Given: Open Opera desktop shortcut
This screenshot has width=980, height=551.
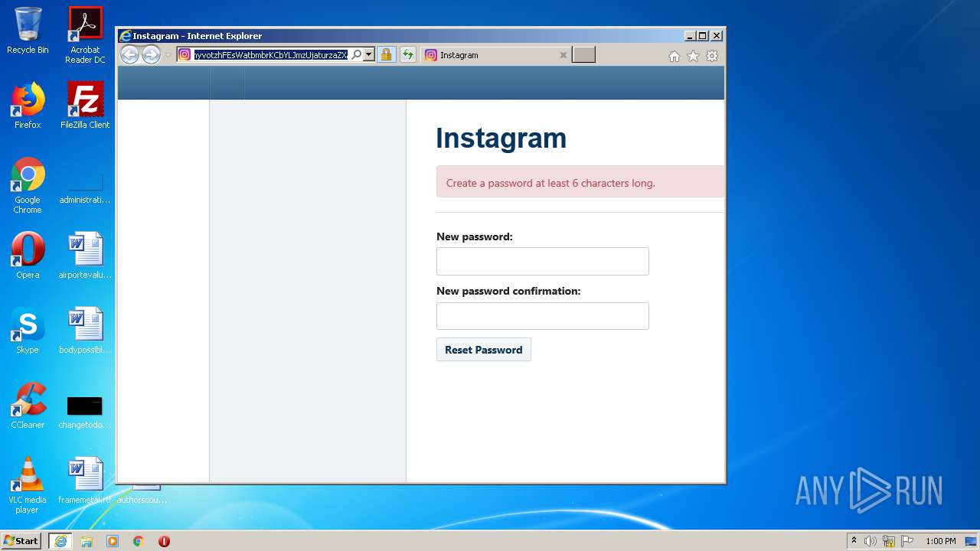Looking at the screenshot, I should click(x=28, y=256).
